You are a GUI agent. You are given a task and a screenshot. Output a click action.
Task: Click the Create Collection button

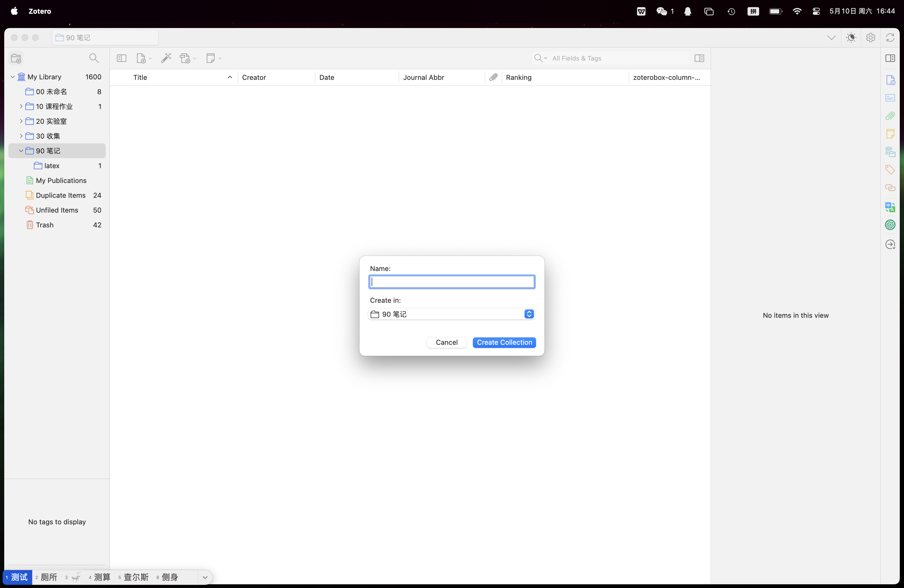504,342
